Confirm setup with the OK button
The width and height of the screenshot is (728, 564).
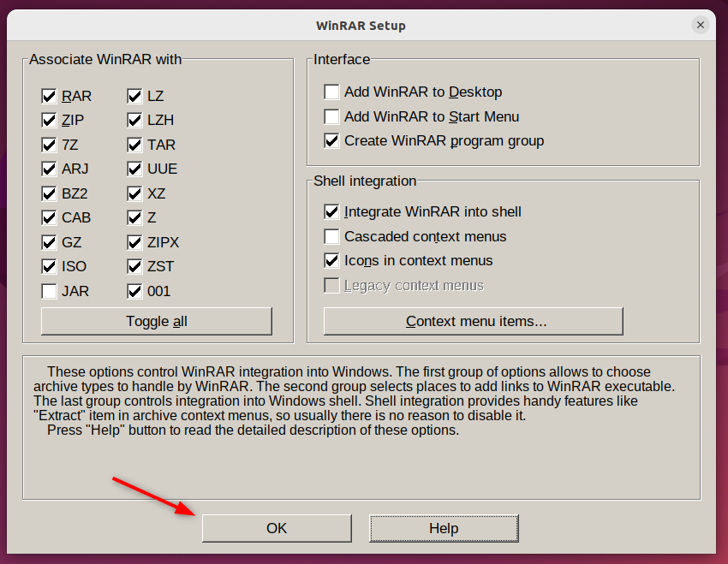pyautogui.click(x=277, y=528)
